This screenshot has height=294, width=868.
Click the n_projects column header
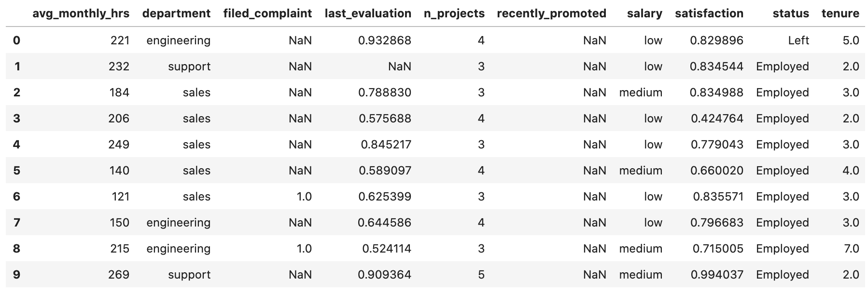pos(454,13)
